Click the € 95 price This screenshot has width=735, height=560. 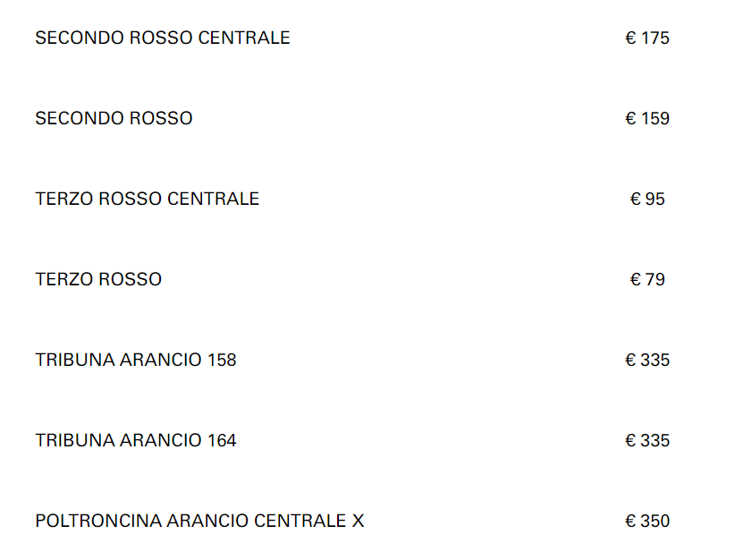point(647,199)
